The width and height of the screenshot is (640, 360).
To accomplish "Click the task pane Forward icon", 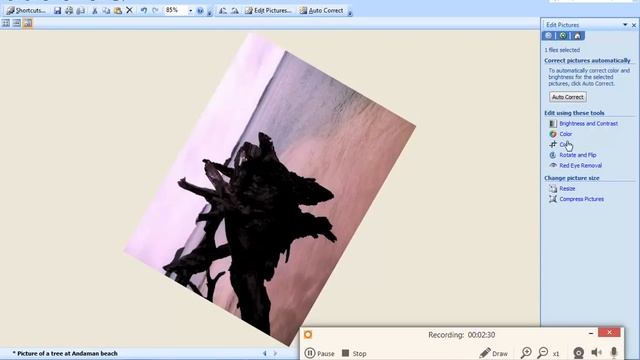I will (x=563, y=36).
